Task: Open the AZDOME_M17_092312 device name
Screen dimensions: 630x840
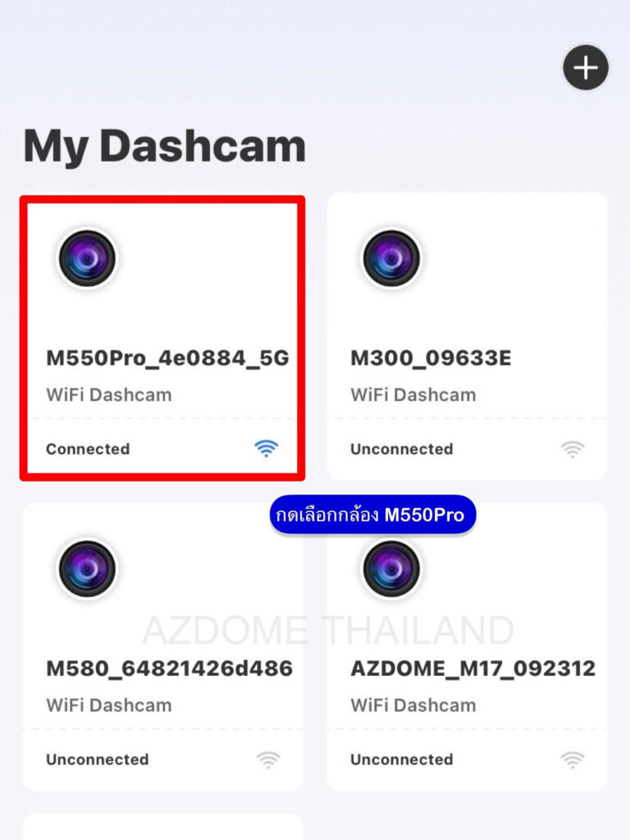Action: (x=473, y=668)
